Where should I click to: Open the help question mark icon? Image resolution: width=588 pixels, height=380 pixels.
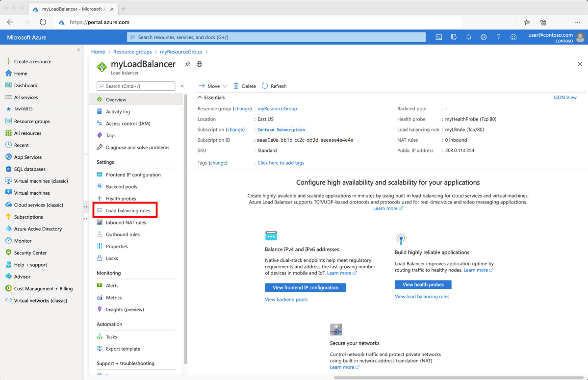[498, 37]
